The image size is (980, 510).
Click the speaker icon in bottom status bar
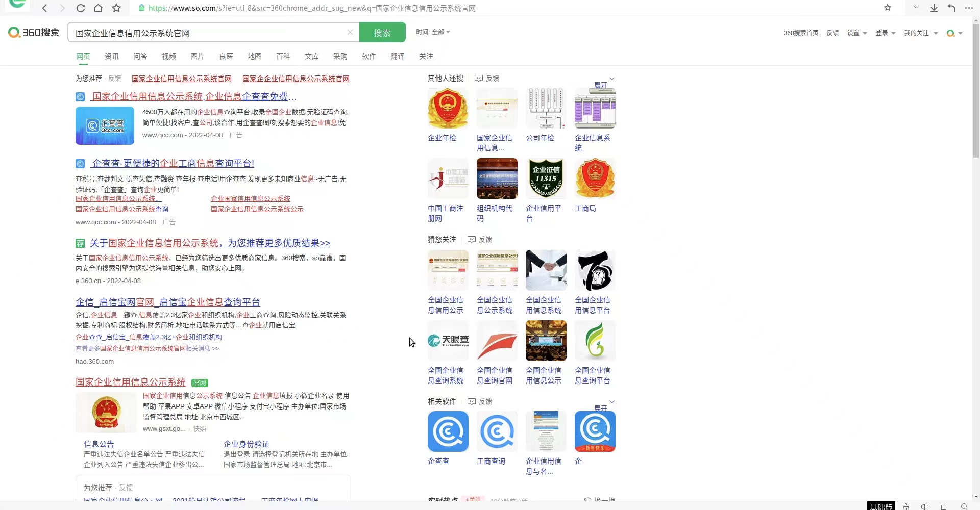pos(924,506)
